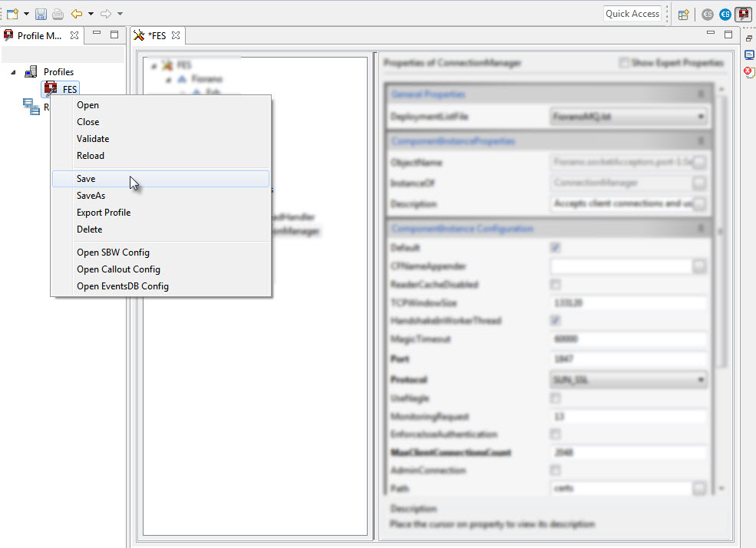Enable the Show Expert Properties checkbox
Viewport: 756px width, 548px height.
[x=624, y=63]
